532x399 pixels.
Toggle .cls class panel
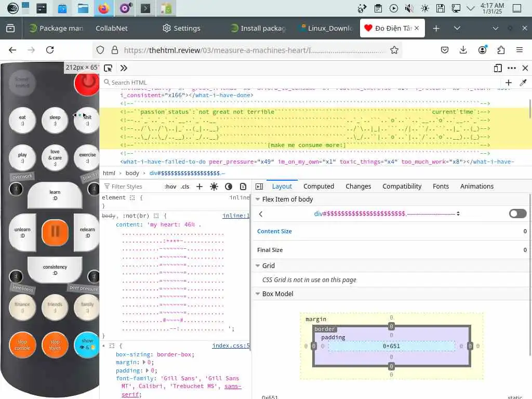(185, 187)
